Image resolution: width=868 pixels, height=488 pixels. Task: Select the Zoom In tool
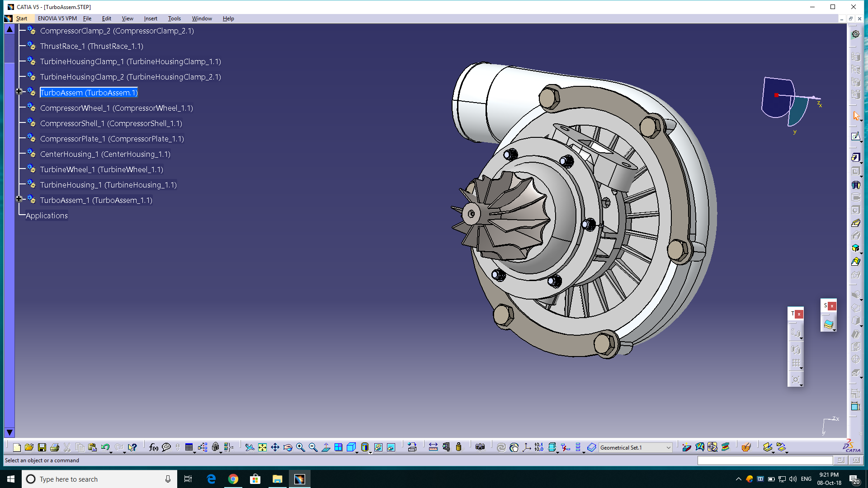coord(300,447)
